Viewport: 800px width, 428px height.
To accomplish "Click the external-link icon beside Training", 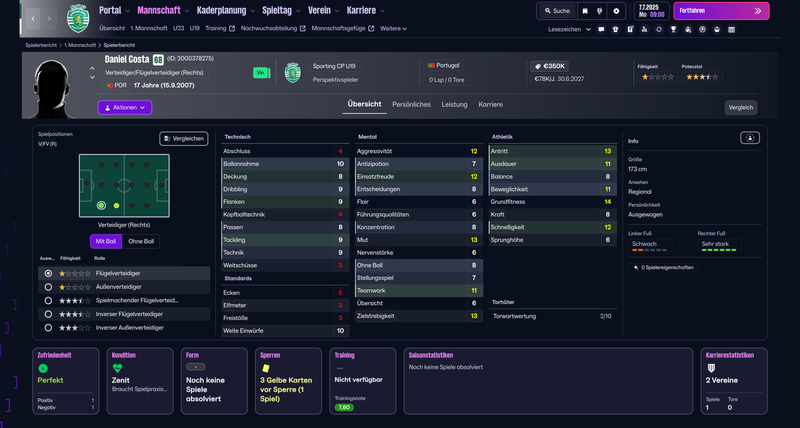I will pyautogui.click(x=232, y=29).
